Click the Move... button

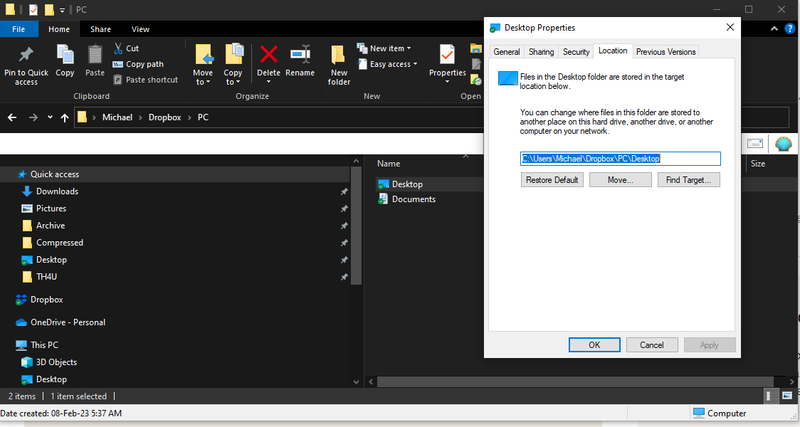click(620, 180)
